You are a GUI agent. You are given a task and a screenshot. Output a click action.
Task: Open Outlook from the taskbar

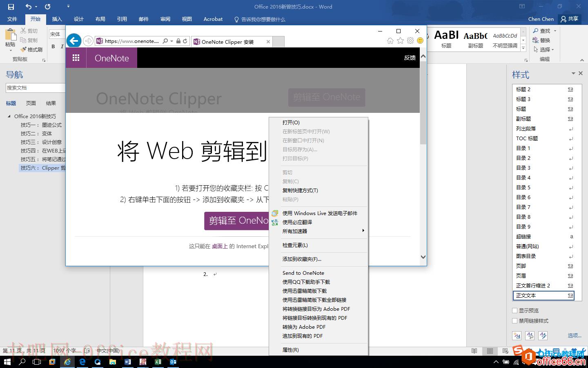tap(173, 362)
